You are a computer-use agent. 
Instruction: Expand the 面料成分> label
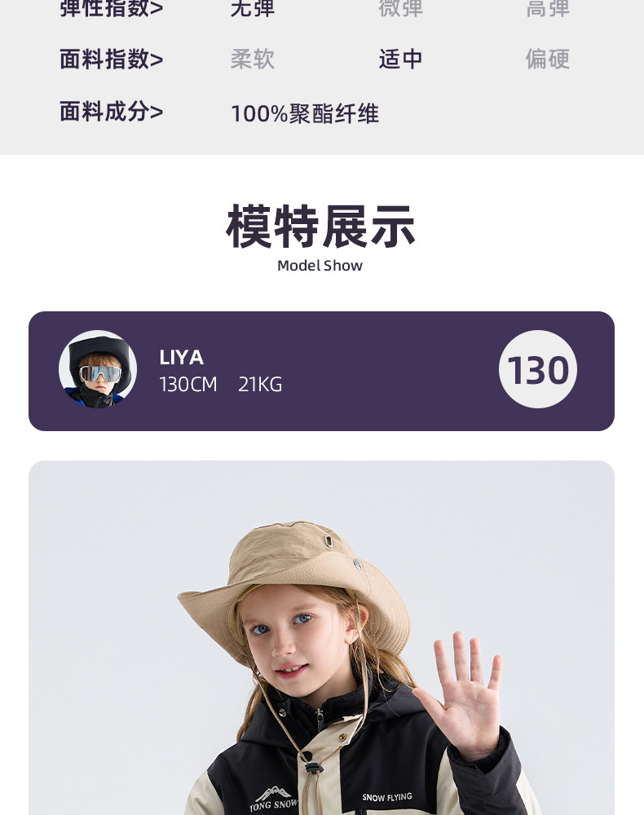pyautogui.click(x=112, y=112)
